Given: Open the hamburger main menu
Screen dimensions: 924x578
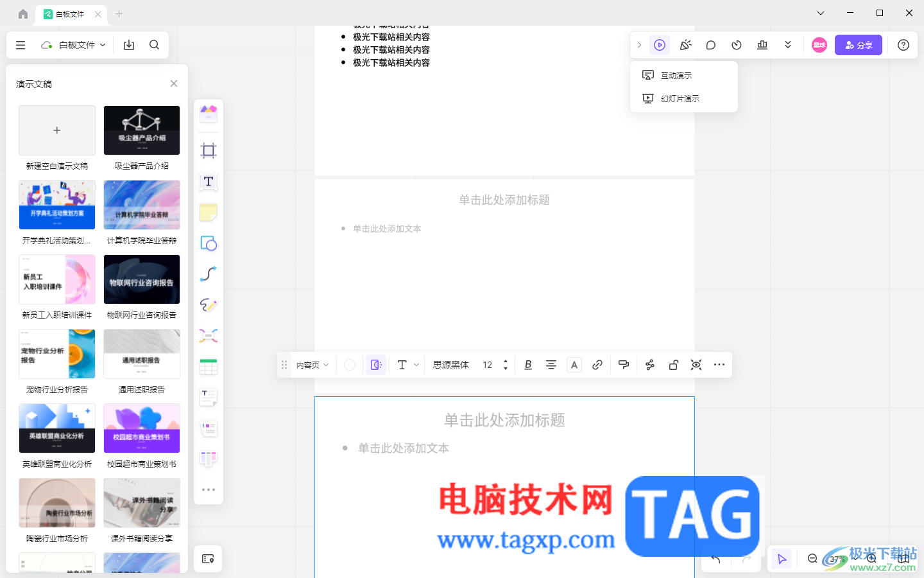Looking at the screenshot, I should [21, 45].
